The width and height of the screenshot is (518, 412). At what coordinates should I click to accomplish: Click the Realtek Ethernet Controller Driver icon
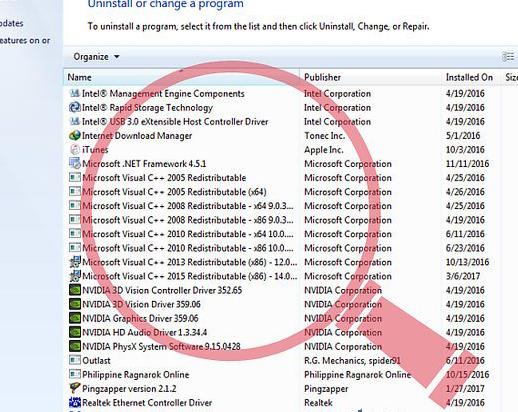point(75,402)
